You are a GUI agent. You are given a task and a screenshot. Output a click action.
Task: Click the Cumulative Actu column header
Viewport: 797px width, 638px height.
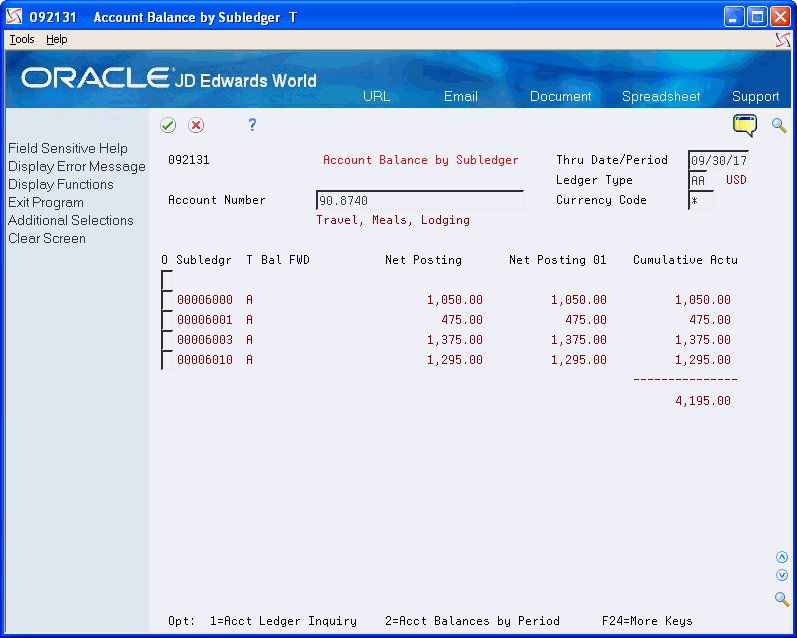coord(685,260)
